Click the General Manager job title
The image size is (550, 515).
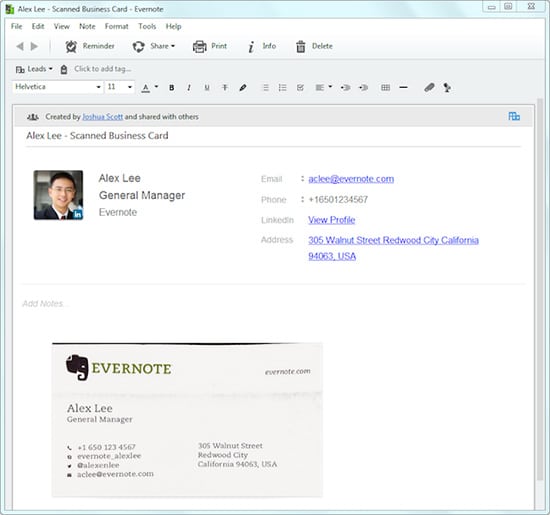142,195
